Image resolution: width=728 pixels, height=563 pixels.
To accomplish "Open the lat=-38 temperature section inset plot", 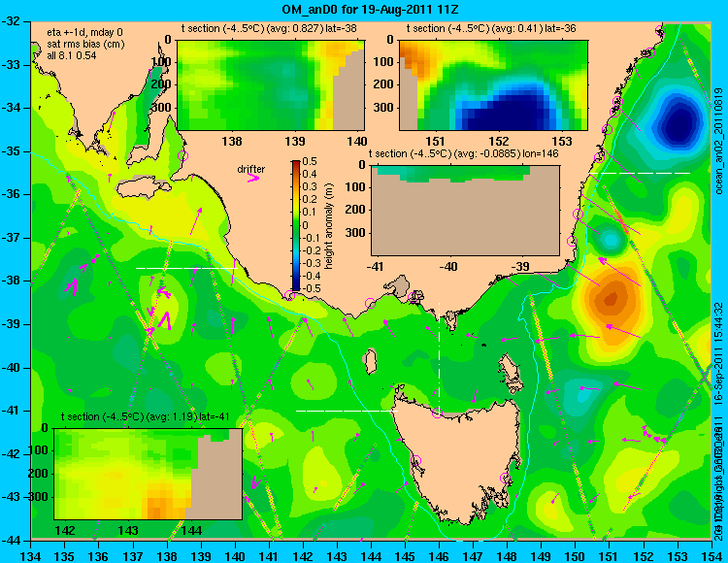I will click(x=271, y=84).
